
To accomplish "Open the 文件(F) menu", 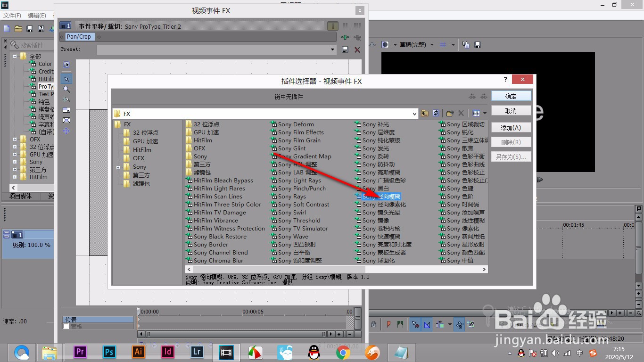I will 12,16.
